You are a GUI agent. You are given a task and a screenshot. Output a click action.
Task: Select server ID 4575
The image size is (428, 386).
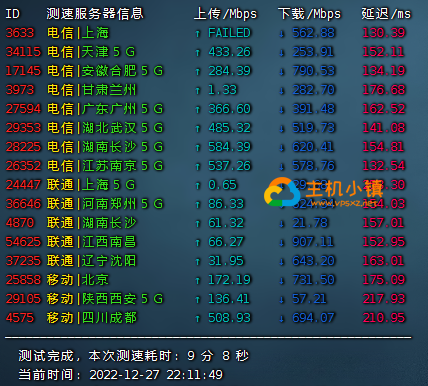click(x=20, y=318)
